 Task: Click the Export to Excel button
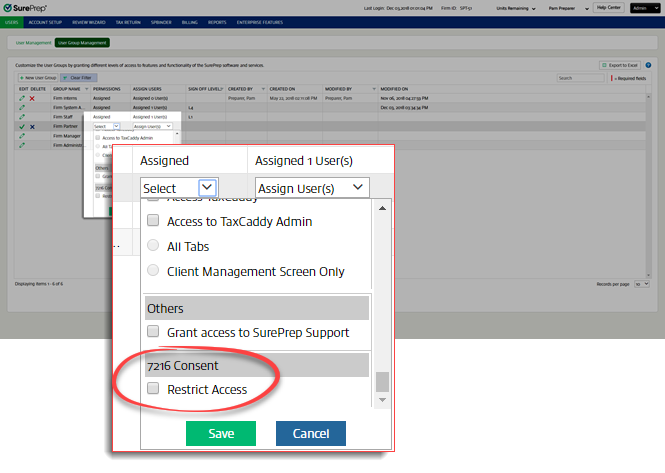click(x=620, y=65)
